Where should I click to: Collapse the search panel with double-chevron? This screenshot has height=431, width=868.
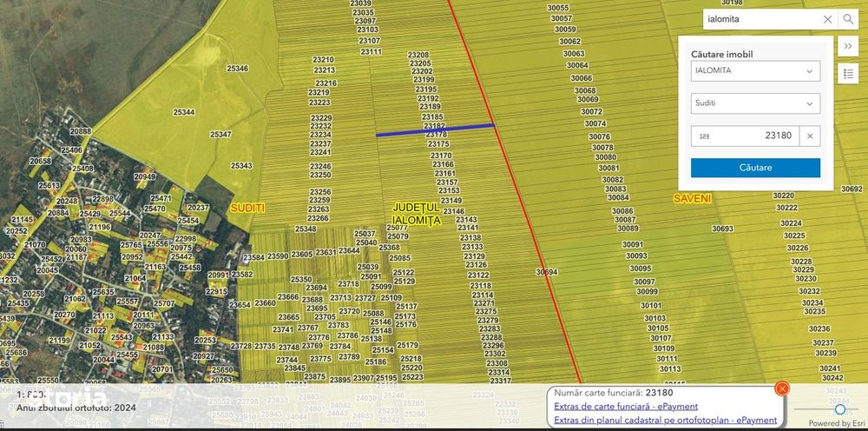click(847, 47)
